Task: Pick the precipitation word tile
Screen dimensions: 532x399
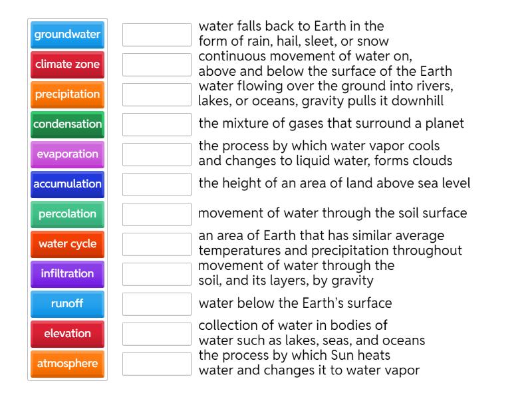Action: pos(66,94)
